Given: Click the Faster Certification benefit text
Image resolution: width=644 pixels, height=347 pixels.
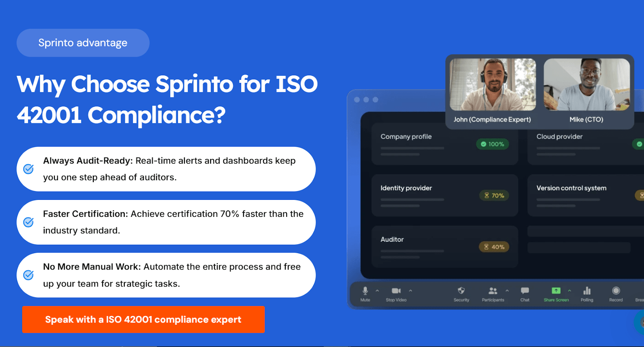Looking at the screenshot, I should (173, 222).
